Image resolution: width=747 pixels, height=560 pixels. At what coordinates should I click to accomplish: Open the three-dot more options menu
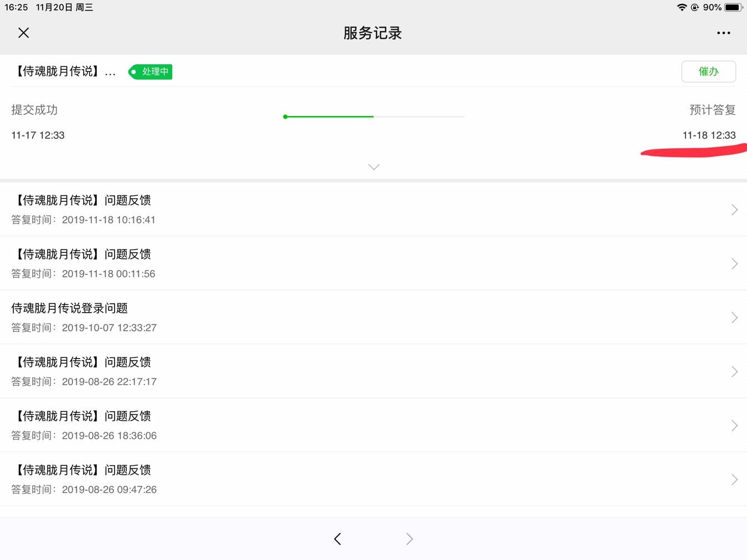(723, 33)
